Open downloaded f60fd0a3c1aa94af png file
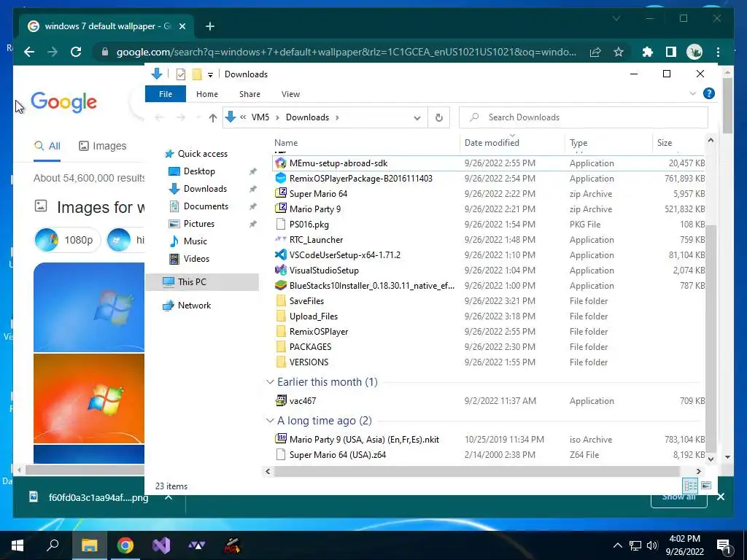747x560 pixels. coord(89,497)
